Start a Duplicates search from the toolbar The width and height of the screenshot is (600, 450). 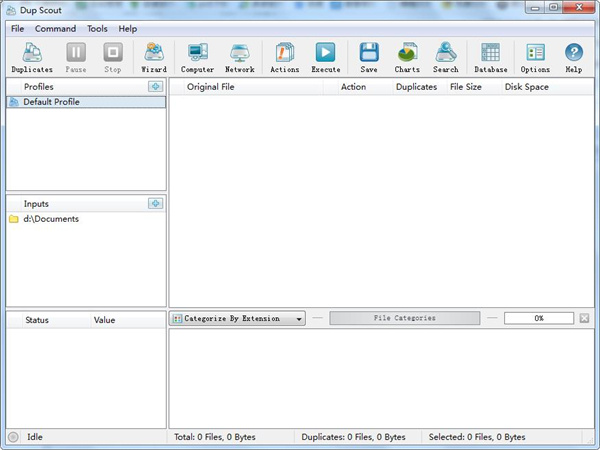[32, 58]
